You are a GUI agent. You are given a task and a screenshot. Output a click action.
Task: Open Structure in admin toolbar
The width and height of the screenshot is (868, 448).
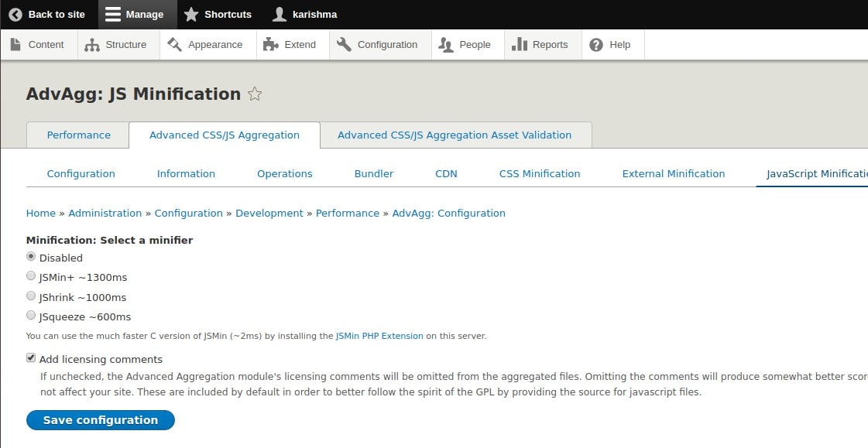pyautogui.click(x=118, y=45)
